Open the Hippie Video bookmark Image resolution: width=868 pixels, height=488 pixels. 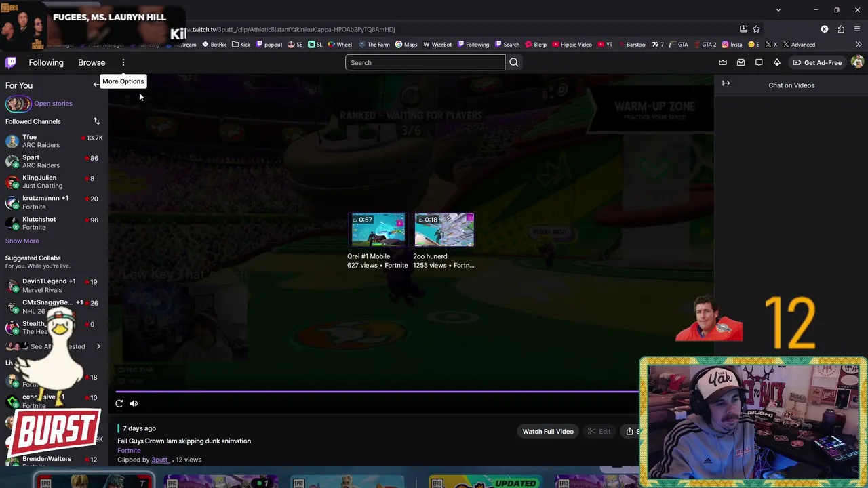pos(572,45)
